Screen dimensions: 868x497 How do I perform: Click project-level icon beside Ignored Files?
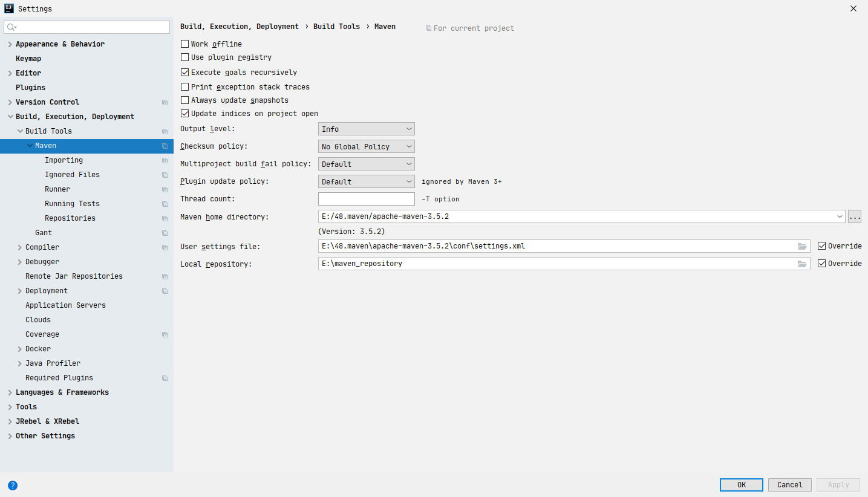(x=165, y=175)
